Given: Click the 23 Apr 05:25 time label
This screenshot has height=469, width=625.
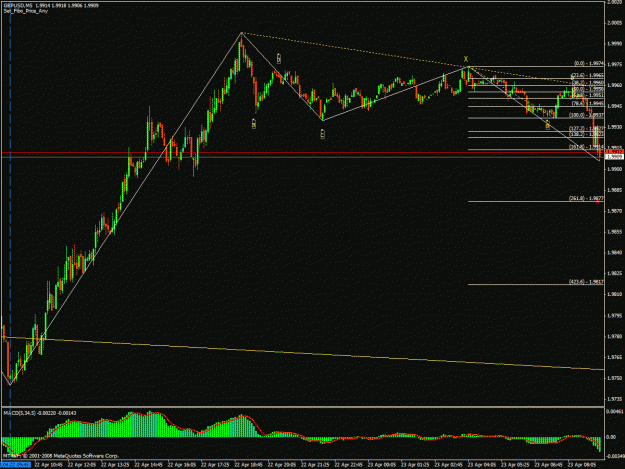Looking at the screenshot, I should coord(515,465).
